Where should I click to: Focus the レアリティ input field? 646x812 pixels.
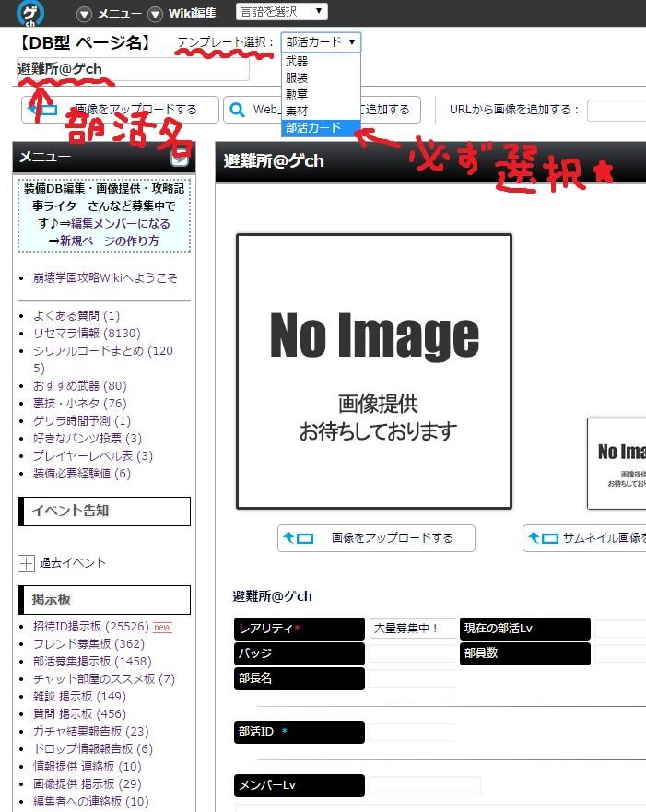[x=412, y=629]
